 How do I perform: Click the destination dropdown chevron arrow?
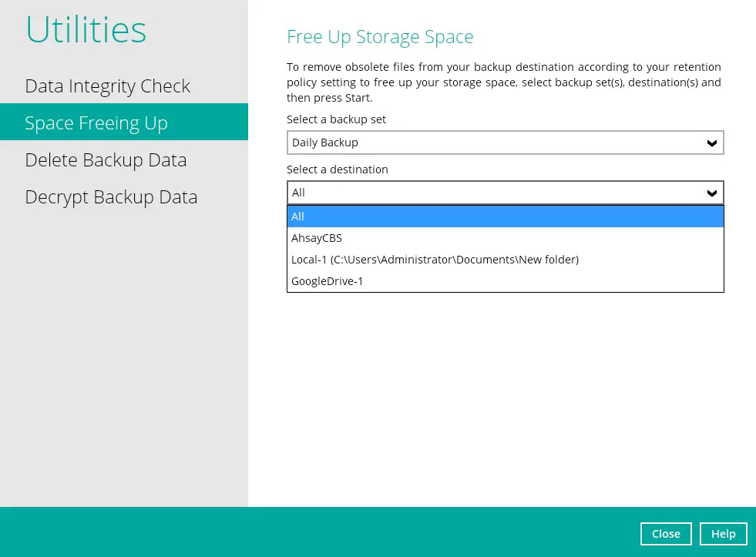tap(711, 193)
